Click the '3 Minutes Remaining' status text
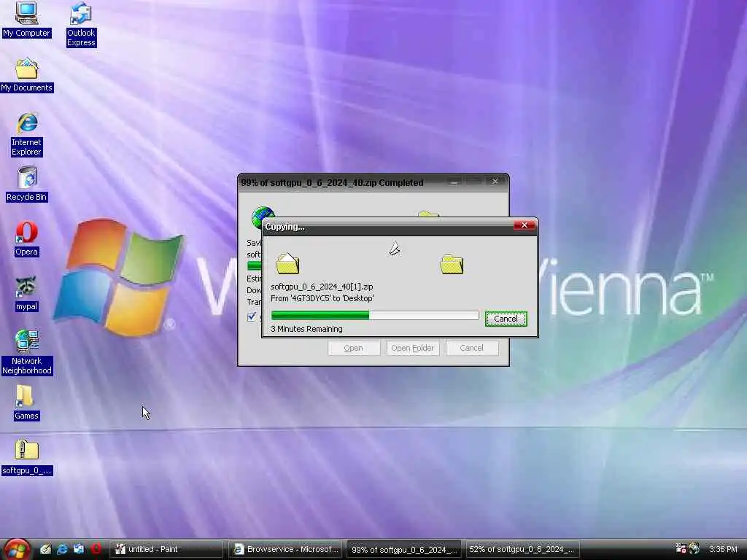The image size is (747, 560). click(306, 329)
